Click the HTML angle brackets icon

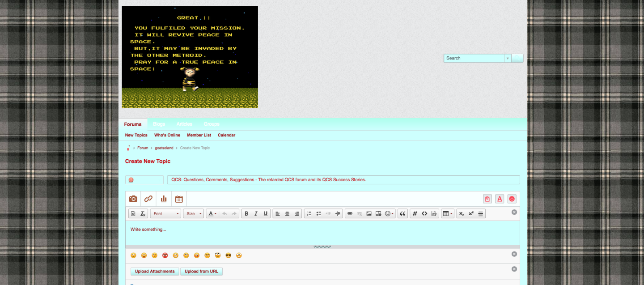point(424,214)
